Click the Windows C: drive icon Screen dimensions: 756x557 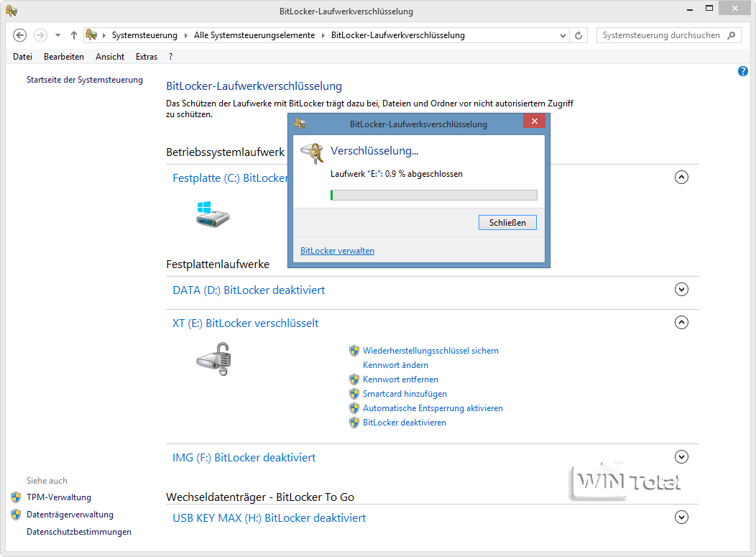213,215
